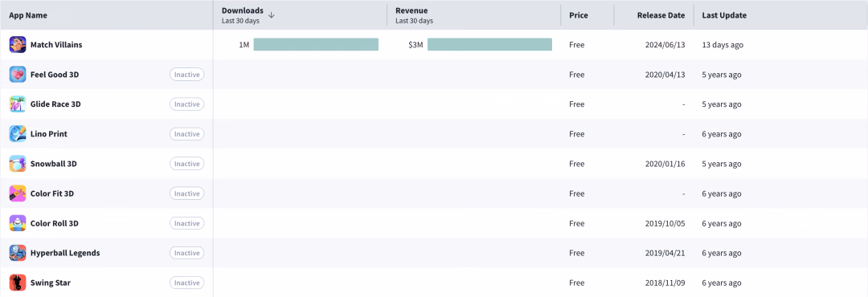The image size is (868, 297).
Task: Open the Color Fit 3D app icon
Action: click(18, 193)
